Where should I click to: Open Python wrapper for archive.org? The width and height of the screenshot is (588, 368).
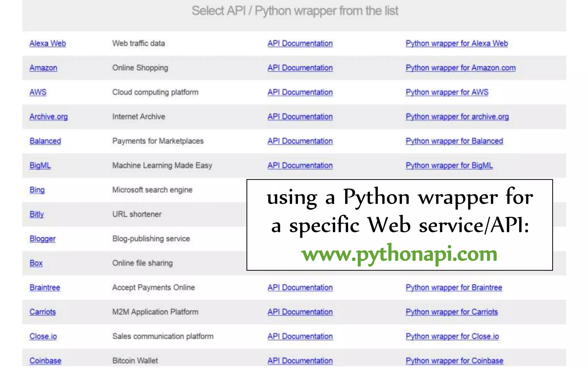click(457, 117)
